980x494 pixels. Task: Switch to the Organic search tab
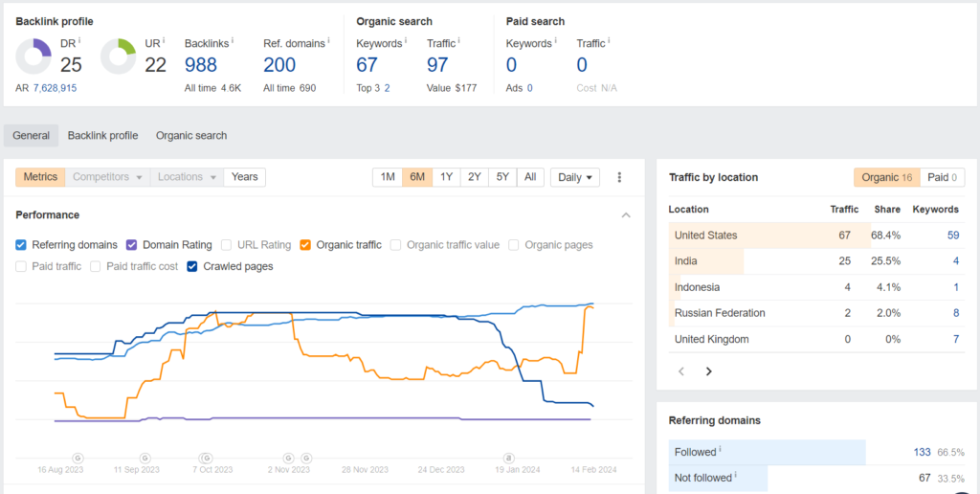191,135
